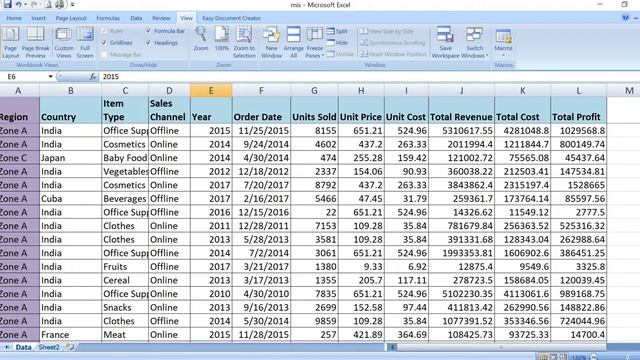Click View Side by Side
This screenshot has height=360, width=640.
pos(387,31)
